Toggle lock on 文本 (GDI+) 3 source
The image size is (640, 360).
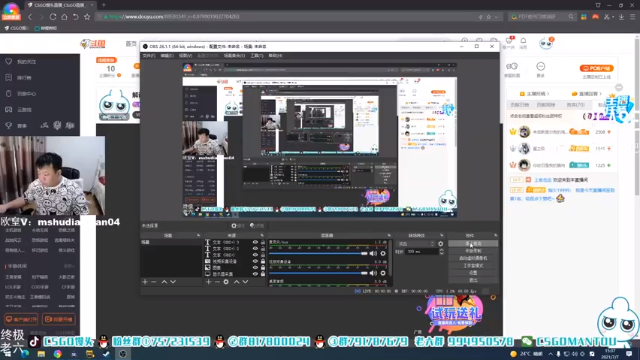point(263,242)
